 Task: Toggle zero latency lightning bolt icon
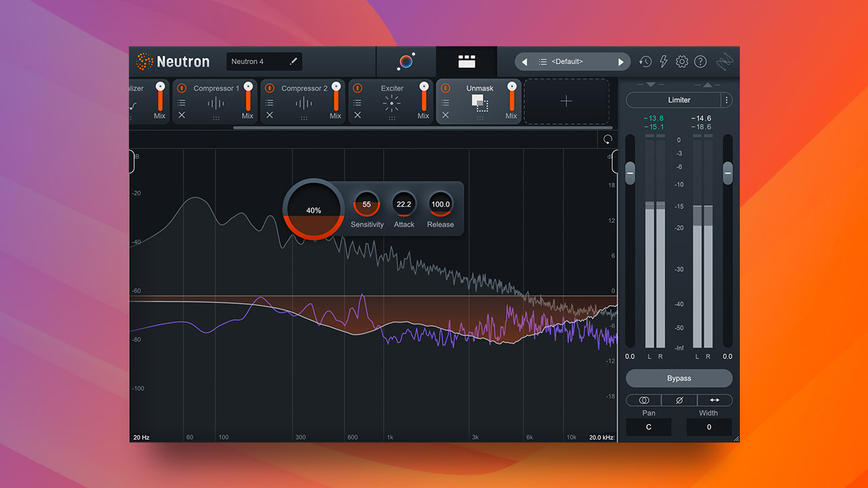tap(664, 62)
